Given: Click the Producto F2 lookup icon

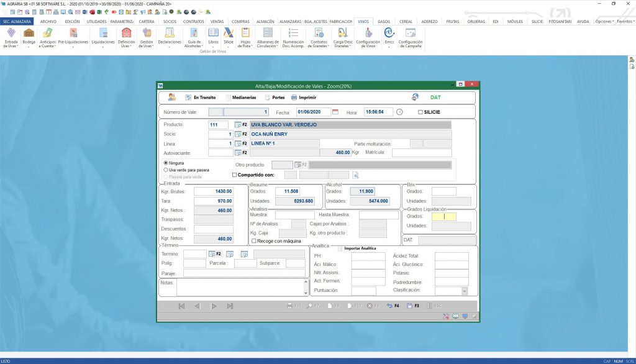Looking at the screenshot, I should pyautogui.click(x=238, y=125).
